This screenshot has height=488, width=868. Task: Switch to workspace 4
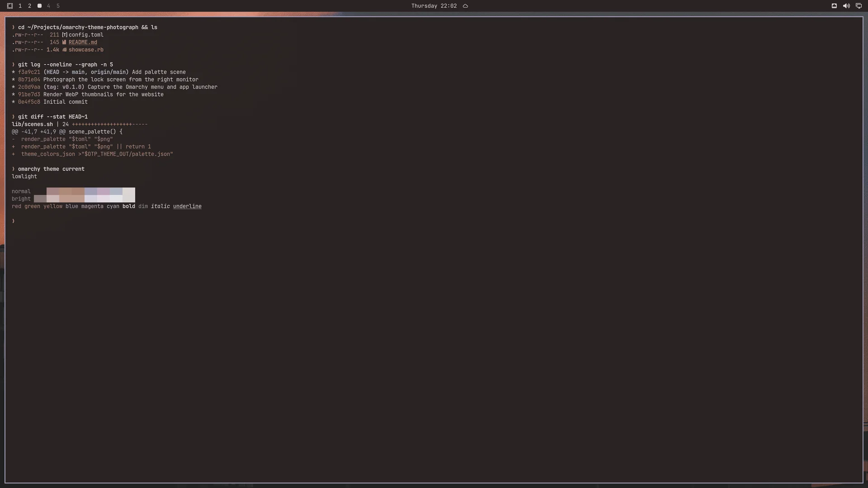coord(48,6)
